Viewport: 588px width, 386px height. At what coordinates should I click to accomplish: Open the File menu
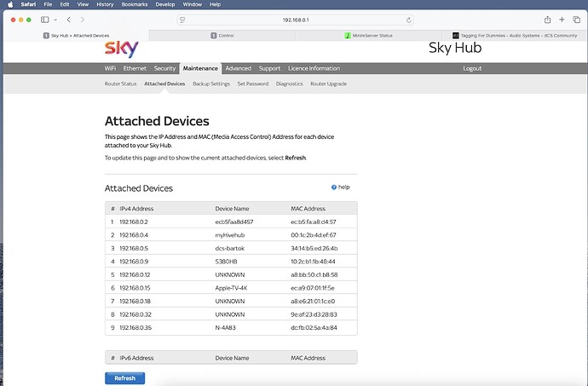tap(48, 4)
